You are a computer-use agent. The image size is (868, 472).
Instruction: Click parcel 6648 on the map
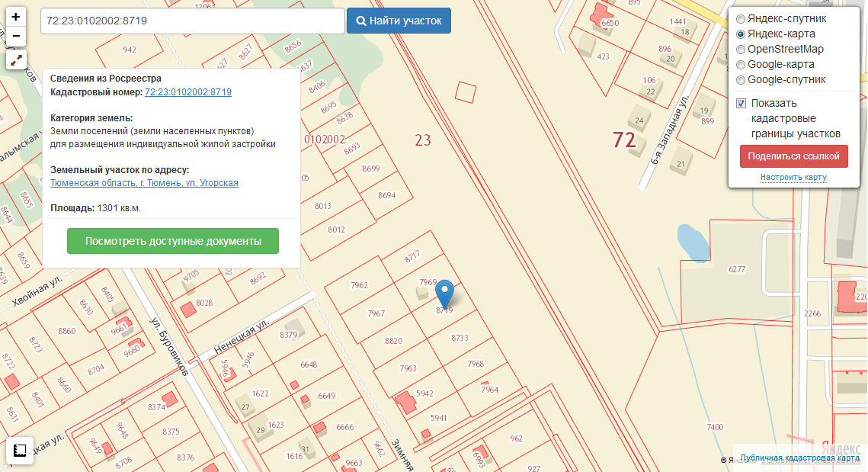click(309, 364)
